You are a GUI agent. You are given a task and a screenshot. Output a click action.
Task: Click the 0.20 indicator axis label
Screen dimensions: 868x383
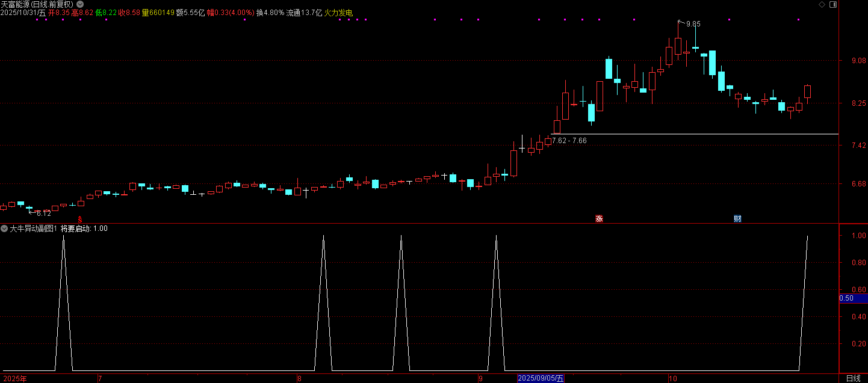(858, 344)
